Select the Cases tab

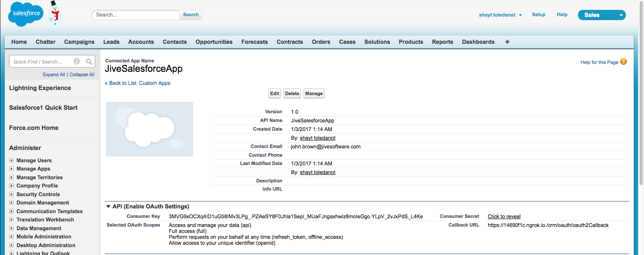pos(347,42)
